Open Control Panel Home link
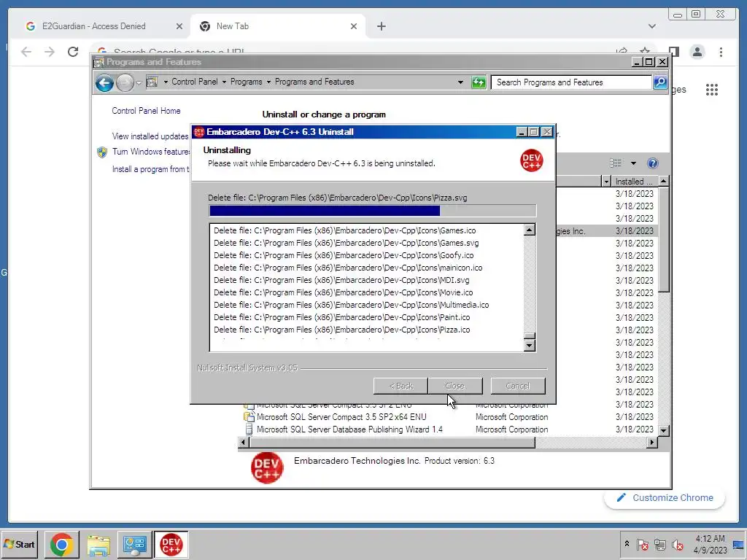This screenshot has width=747, height=560. pyautogui.click(x=146, y=111)
